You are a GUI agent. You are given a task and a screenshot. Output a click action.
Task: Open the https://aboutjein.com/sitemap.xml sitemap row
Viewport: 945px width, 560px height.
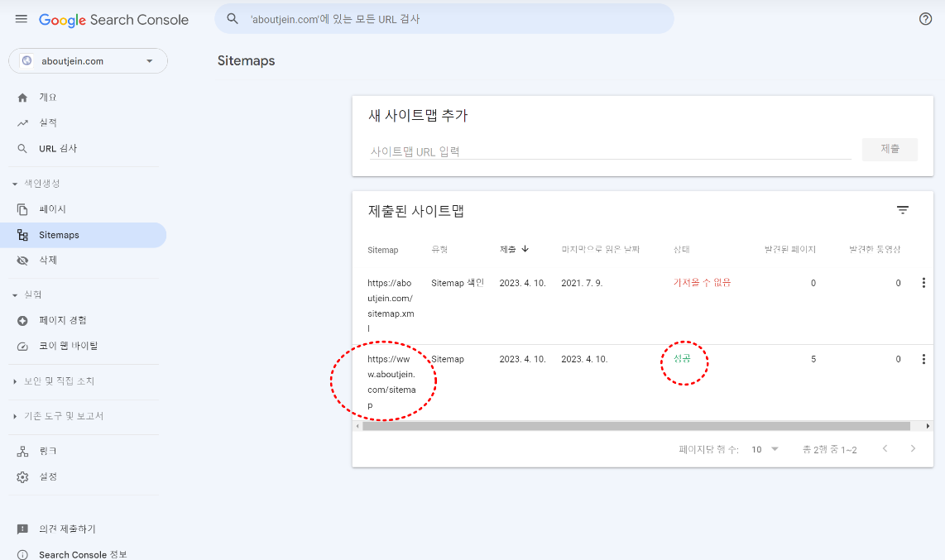point(642,306)
